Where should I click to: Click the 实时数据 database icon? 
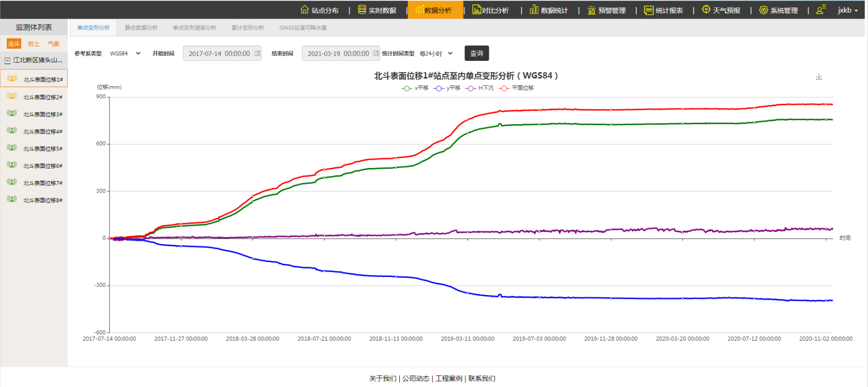tap(362, 10)
